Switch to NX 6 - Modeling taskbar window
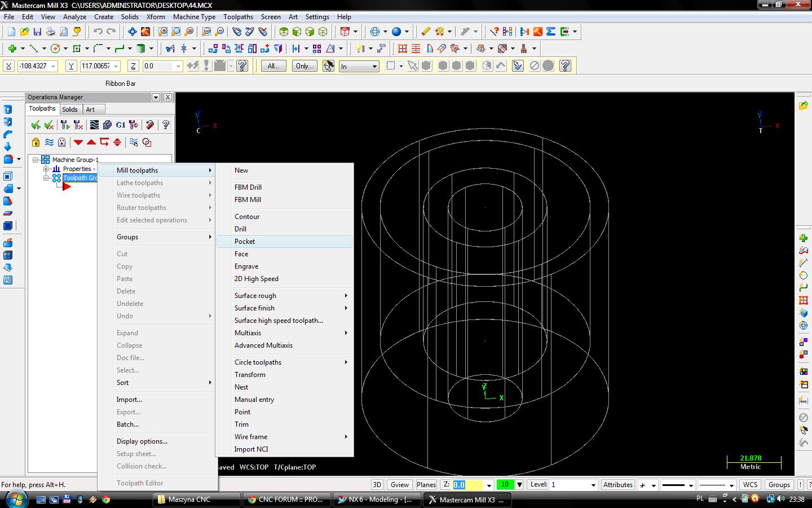812x508 pixels. click(377, 500)
